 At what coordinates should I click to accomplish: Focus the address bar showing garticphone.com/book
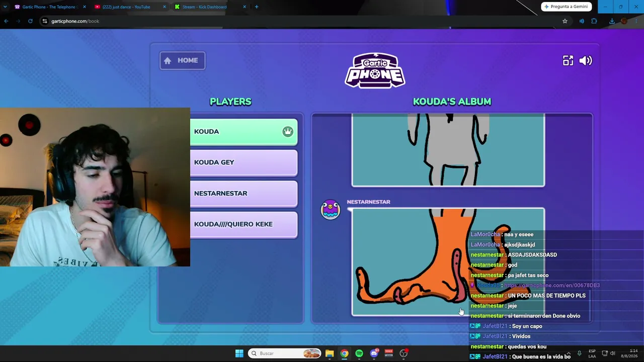(302, 21)
